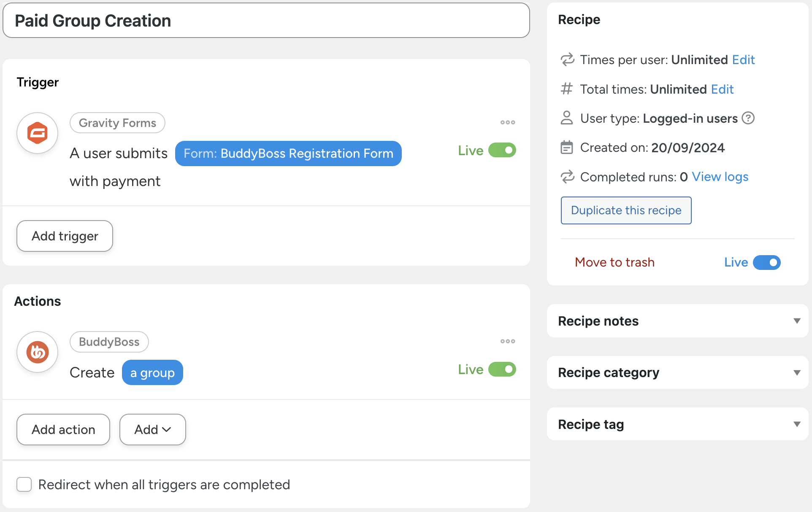Click the Duplicate this recipe button

(x=626, y=210)
